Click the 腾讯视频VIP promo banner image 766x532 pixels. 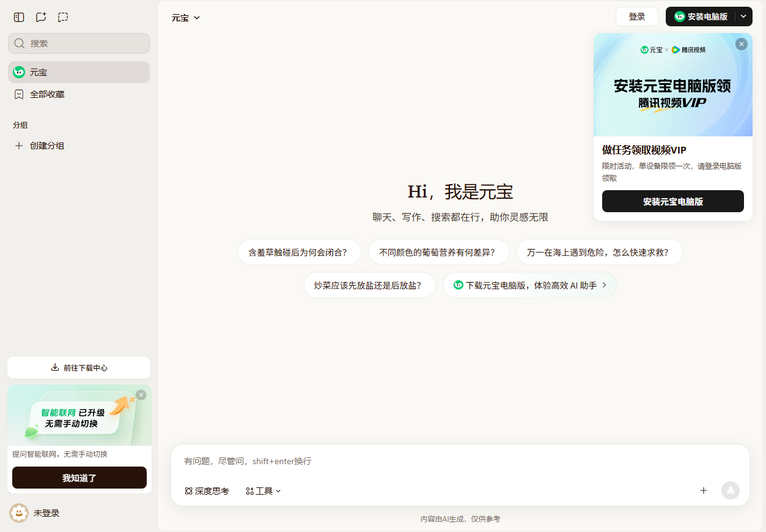point(673,84)
